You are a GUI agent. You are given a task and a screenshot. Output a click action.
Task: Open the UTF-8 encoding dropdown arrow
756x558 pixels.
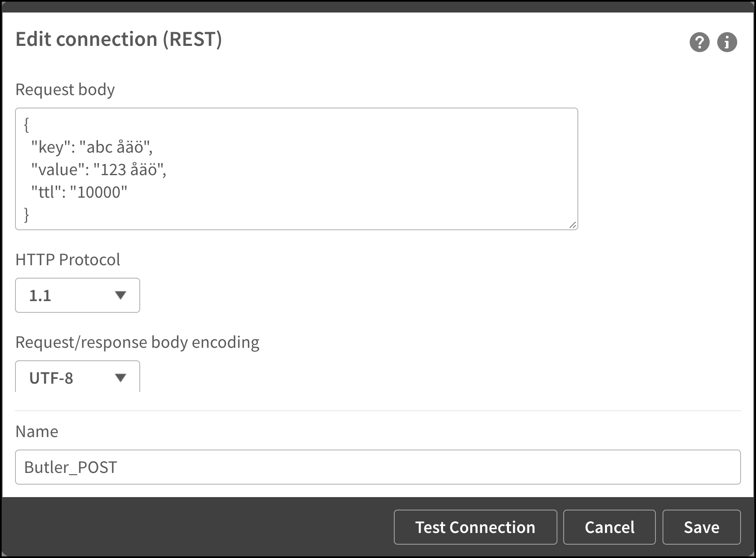click(121, 377)
